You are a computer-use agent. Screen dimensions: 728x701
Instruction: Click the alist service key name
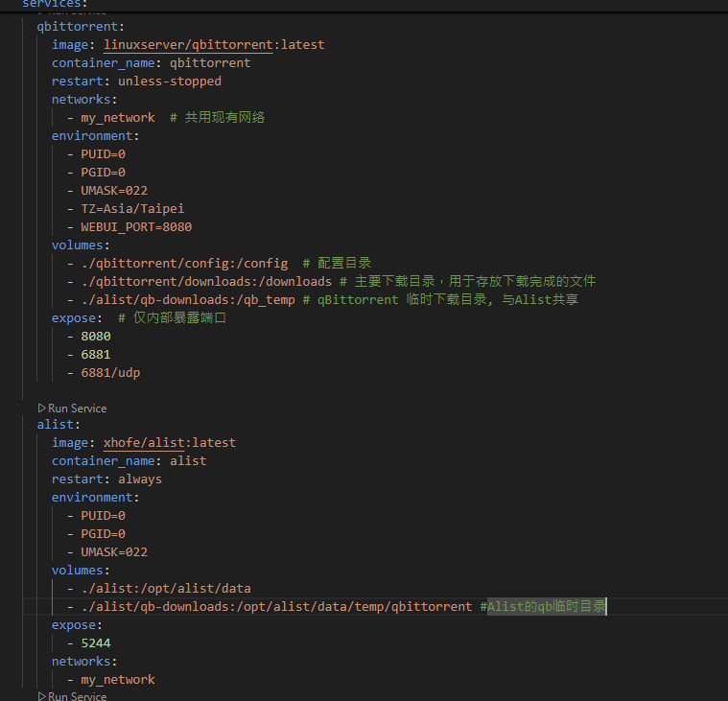tap(56, 424)
